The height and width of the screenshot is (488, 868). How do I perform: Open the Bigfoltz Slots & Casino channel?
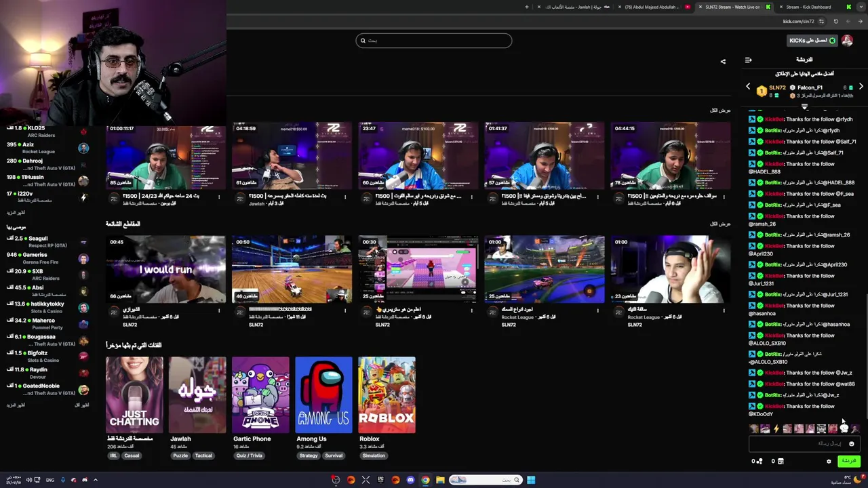47,357
